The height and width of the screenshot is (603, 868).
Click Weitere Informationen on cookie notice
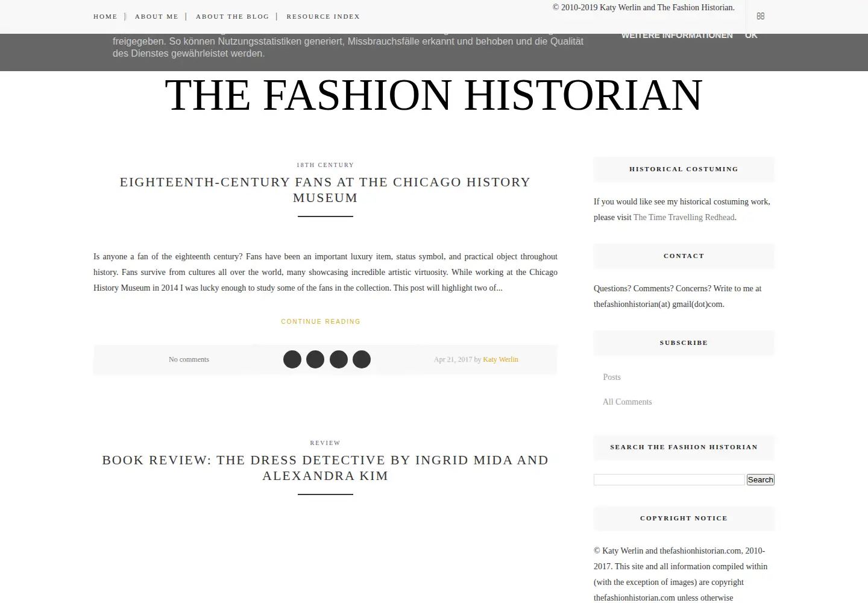pos(677,35)
